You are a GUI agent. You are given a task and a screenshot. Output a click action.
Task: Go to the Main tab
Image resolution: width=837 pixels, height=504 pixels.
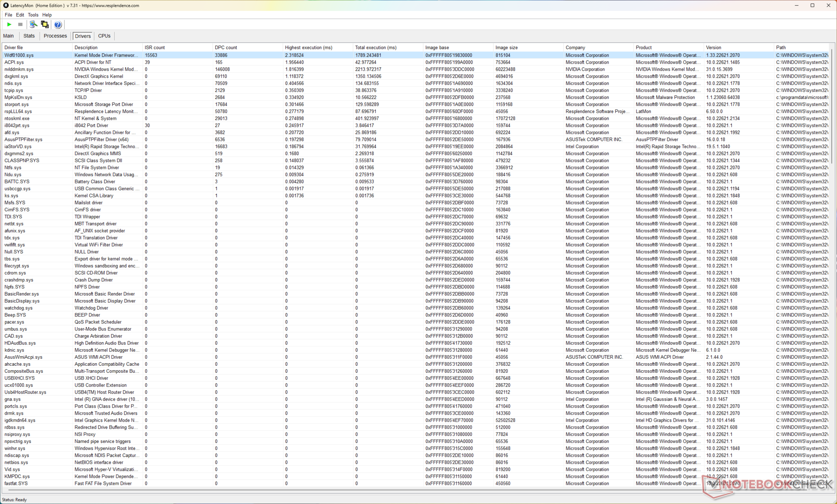[8, 36]
